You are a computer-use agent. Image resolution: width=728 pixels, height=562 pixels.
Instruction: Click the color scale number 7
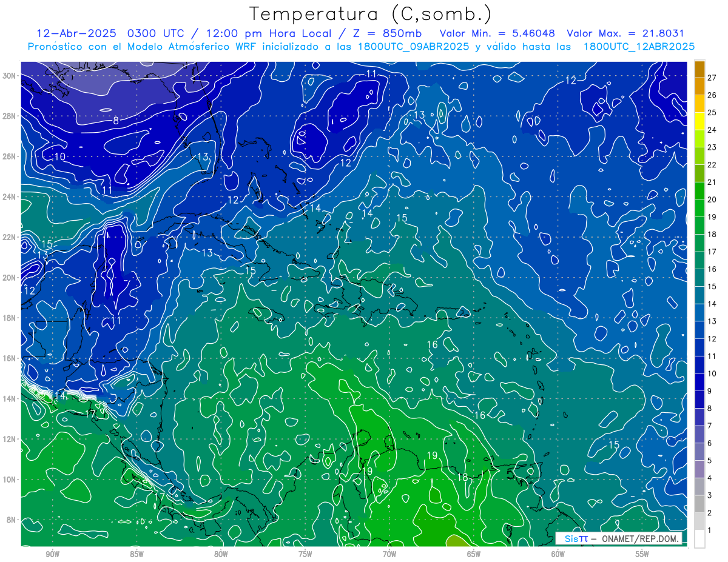710,426
